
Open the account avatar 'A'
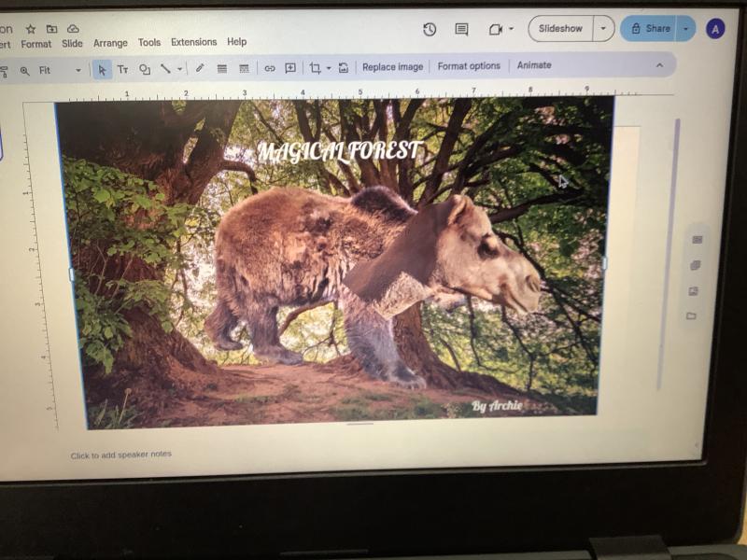[x=715, y=29]
